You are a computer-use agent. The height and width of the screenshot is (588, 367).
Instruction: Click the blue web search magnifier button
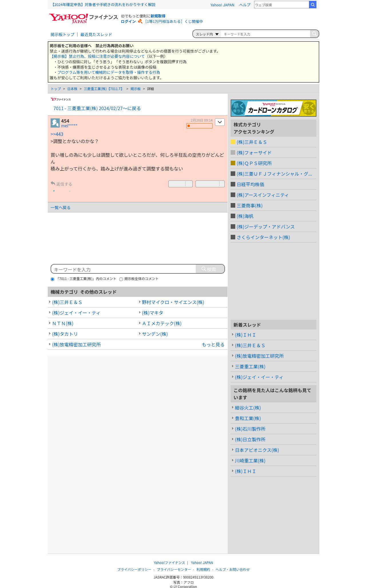coord(313,5)
